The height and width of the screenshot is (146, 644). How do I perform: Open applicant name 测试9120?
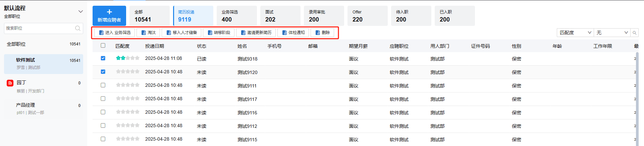click(248, 72)
